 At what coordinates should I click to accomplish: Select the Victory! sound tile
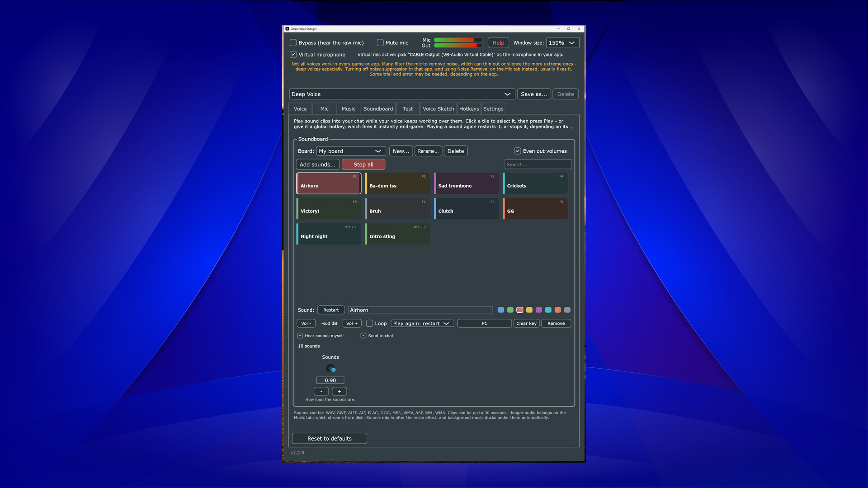coord(329,209)
